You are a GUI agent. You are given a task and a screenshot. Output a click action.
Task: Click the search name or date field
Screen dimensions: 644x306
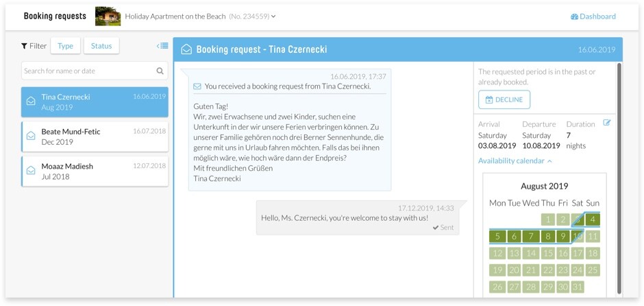(88, 71)
